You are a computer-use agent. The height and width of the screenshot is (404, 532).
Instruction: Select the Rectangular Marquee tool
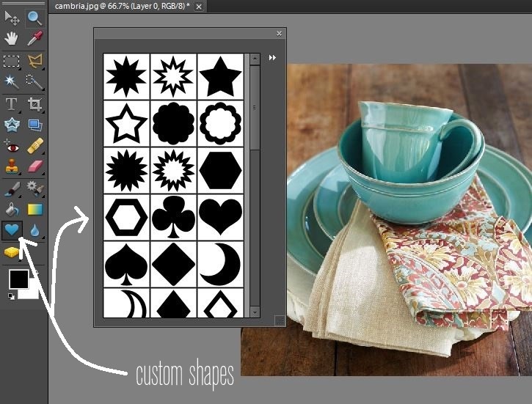point(12,62)
